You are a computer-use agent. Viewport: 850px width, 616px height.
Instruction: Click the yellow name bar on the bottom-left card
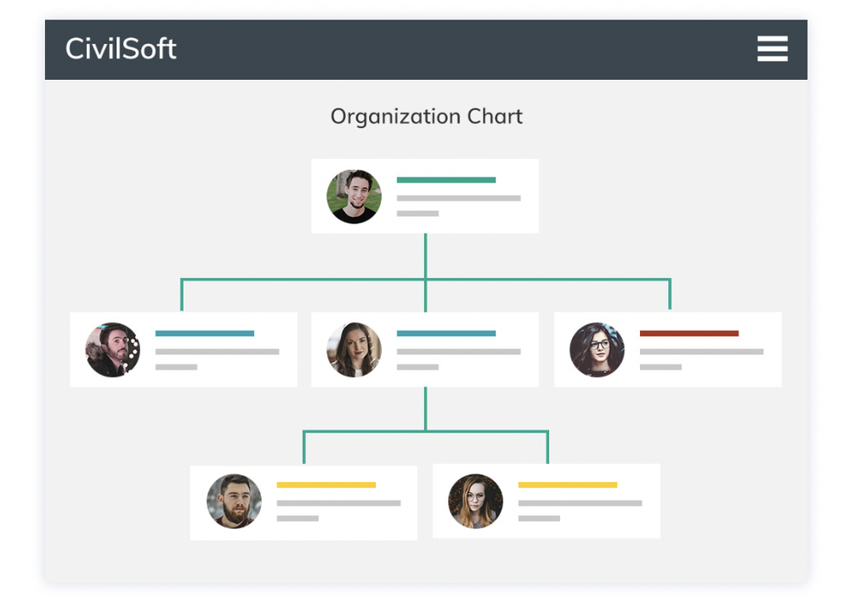click(327, 485)
